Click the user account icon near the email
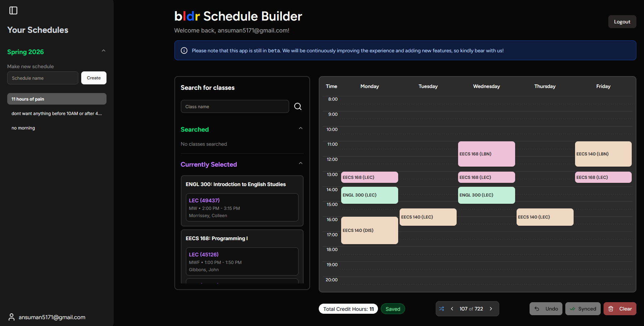The width and height of the screenshot is (644, 326). coord(11,317)
